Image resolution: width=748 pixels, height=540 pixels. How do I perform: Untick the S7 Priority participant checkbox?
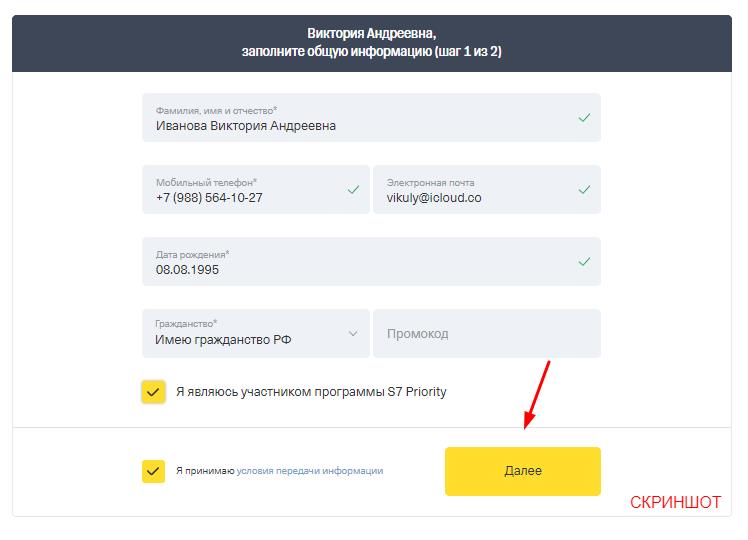(153, 392)
